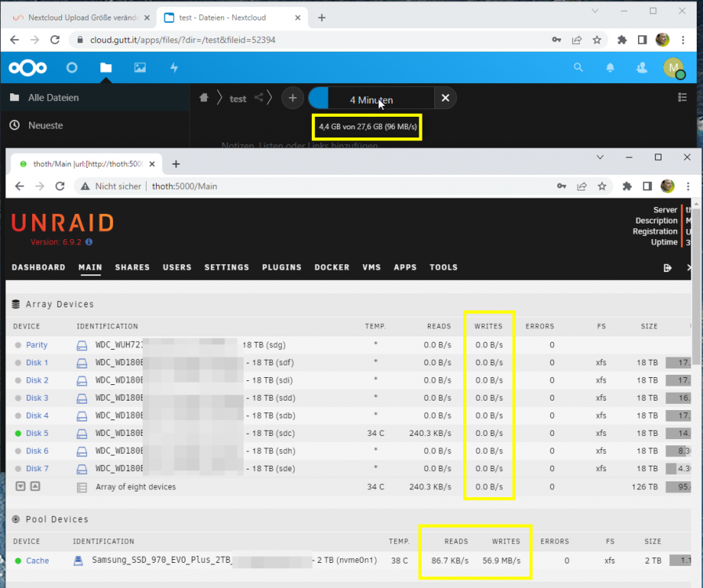Switch to the Nextcloud Upload Größe tab
The image size is (703, 588).
(x=81, y=17)
